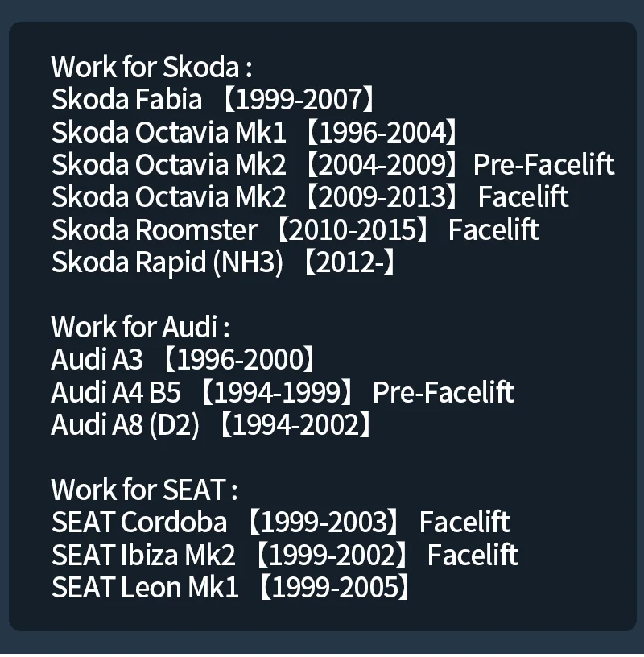Click Audi A4 B5 1994-1999 entry
Screen dimensions: 644x657
(283, 392)
